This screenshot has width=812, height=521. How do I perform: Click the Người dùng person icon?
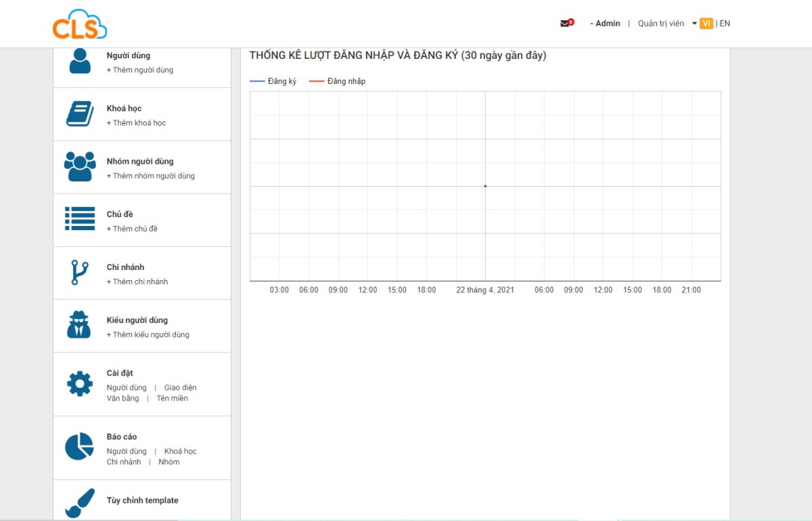(x=80, y=61)
